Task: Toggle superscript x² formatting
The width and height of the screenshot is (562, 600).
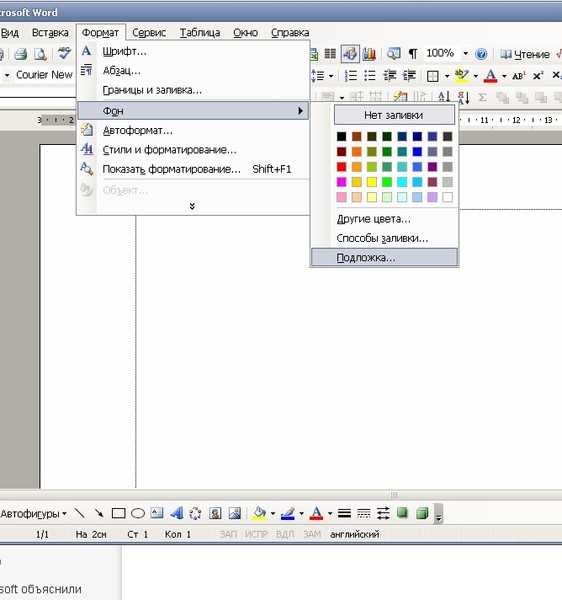Action: click(538, 76)
